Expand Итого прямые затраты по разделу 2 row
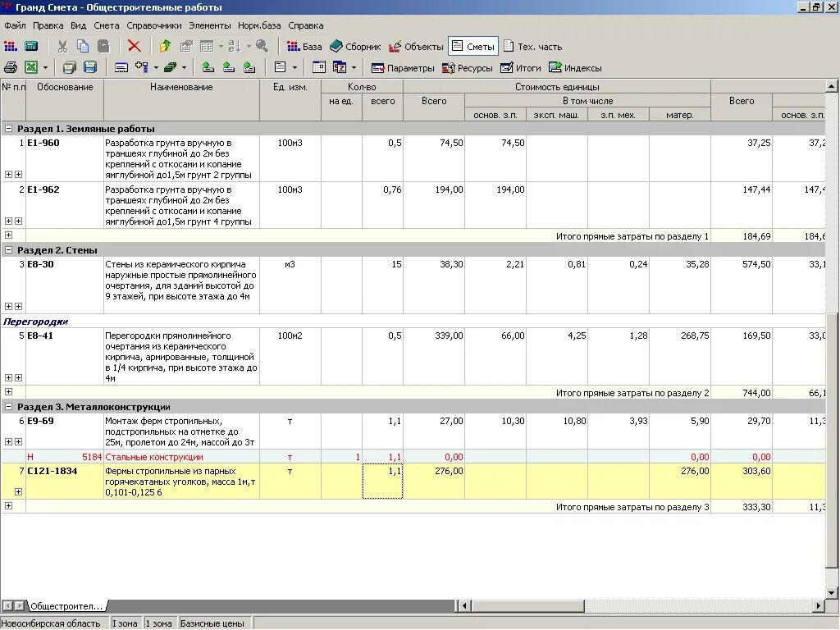Image resolution: width=840 pixels, height=630 pixels. tap(8, 391)
